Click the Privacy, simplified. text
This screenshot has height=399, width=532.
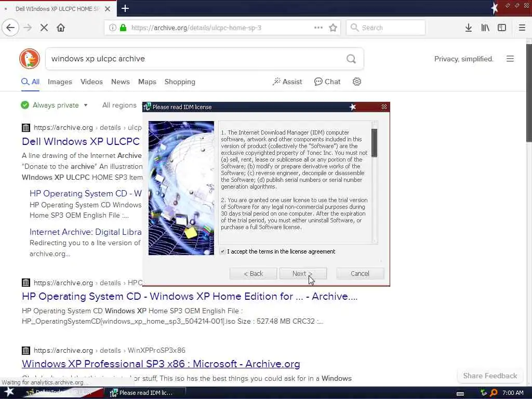click(x=463, y=59)
